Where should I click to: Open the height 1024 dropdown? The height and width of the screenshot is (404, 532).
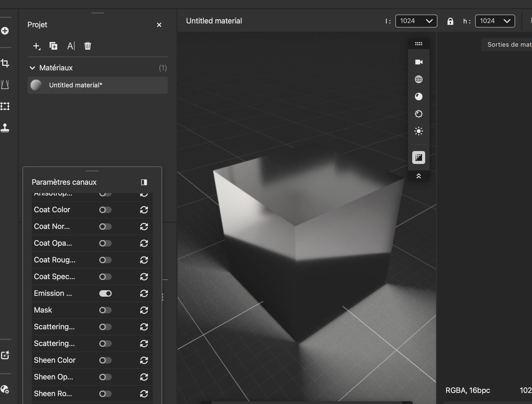(x=495, y=21)
